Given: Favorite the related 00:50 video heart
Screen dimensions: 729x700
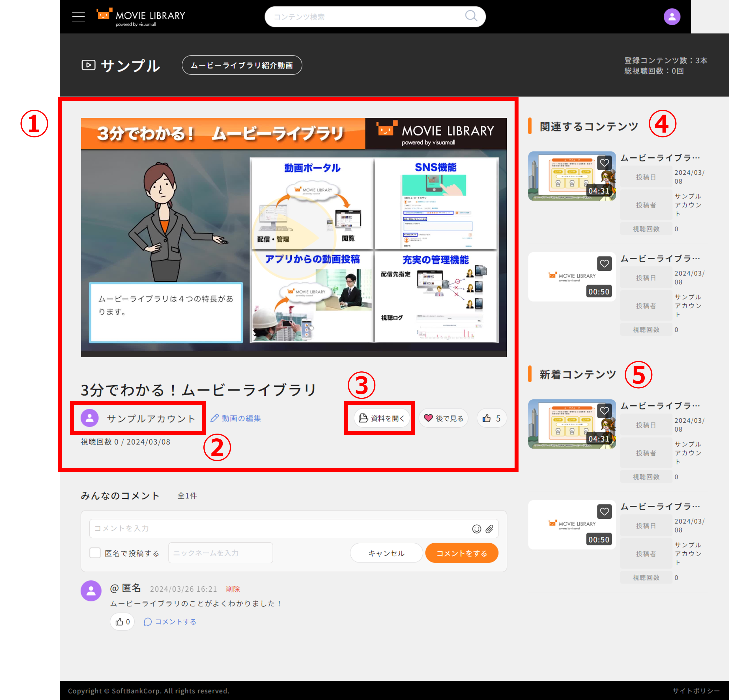Looking at the screenshot, I should [605, 263].
